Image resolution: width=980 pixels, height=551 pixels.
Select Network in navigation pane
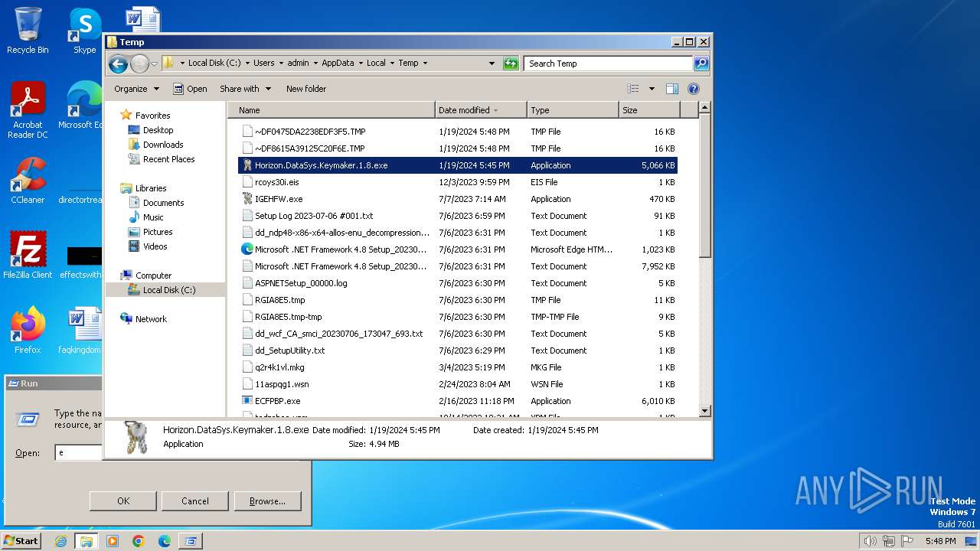pyautogui.click(x=151, y=319)
